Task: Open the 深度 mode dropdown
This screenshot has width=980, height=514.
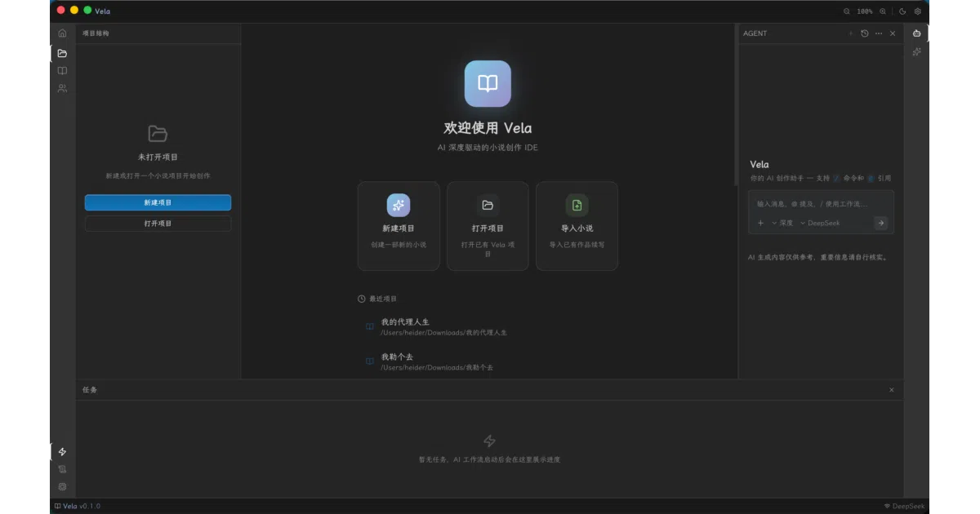Action: (782, 223)
